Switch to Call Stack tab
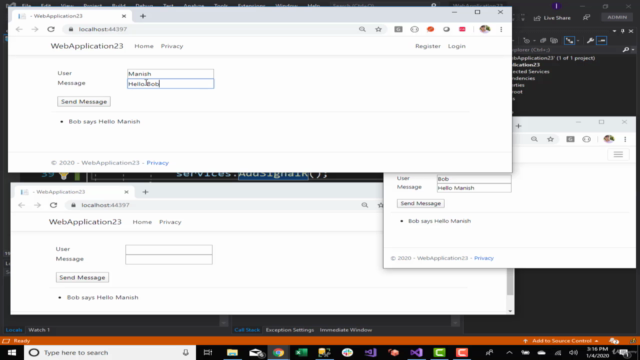Viewport: 640px width, 360px height. 247,330
